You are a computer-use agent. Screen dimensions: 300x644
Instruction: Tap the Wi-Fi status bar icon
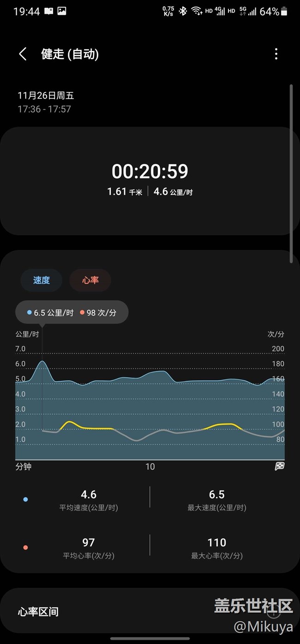[x=197, y=11]
